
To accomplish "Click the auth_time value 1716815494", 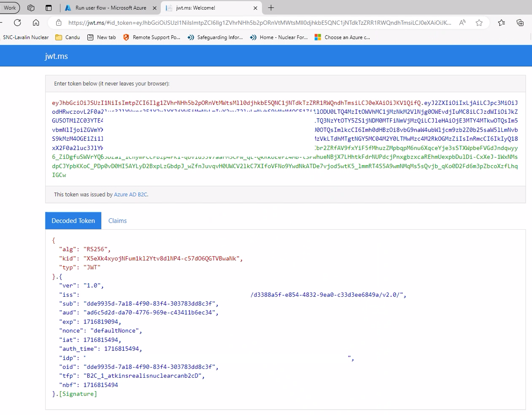I will (121, 349).
